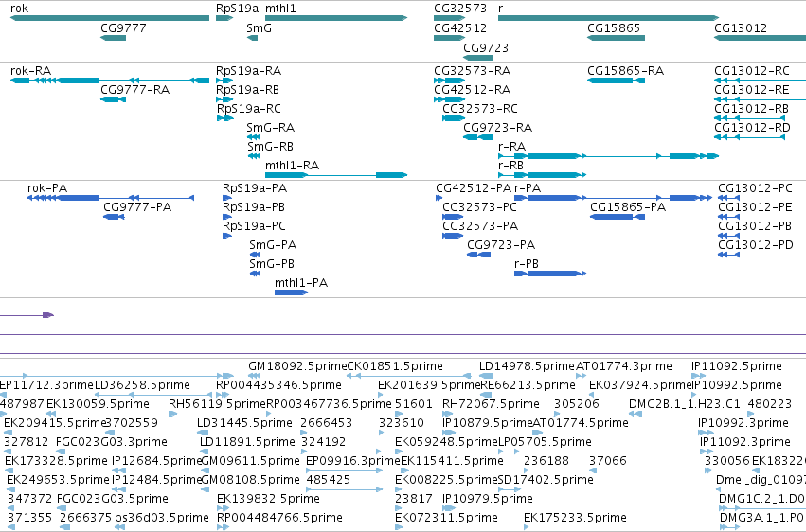Select the SmG gene label
Viewport: 806px width, 532px height.
pos(260,27)
